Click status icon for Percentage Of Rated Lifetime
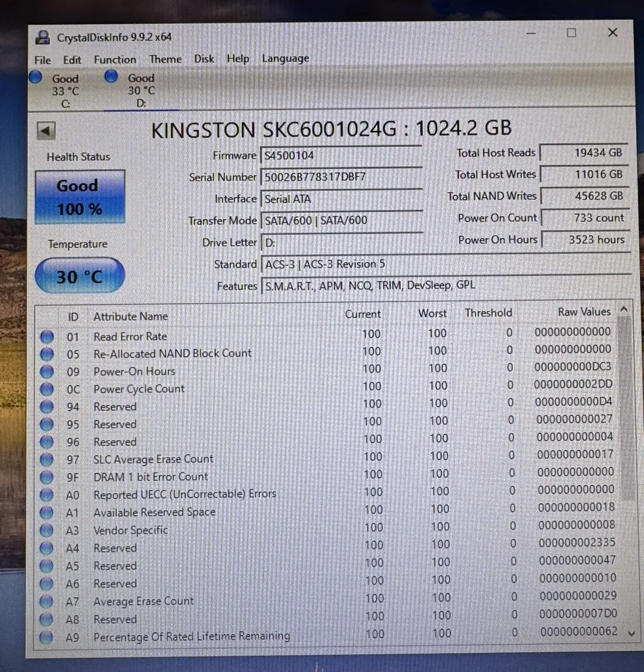 [47, 637]
